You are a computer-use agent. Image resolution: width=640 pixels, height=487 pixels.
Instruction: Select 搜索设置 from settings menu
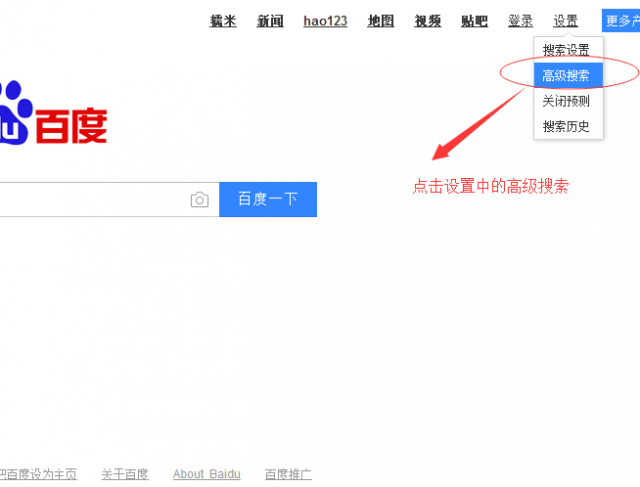[x=568, y=50]
